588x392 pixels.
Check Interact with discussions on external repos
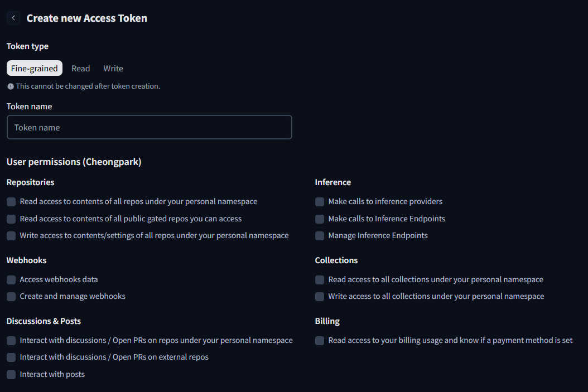tap(11, 357)
